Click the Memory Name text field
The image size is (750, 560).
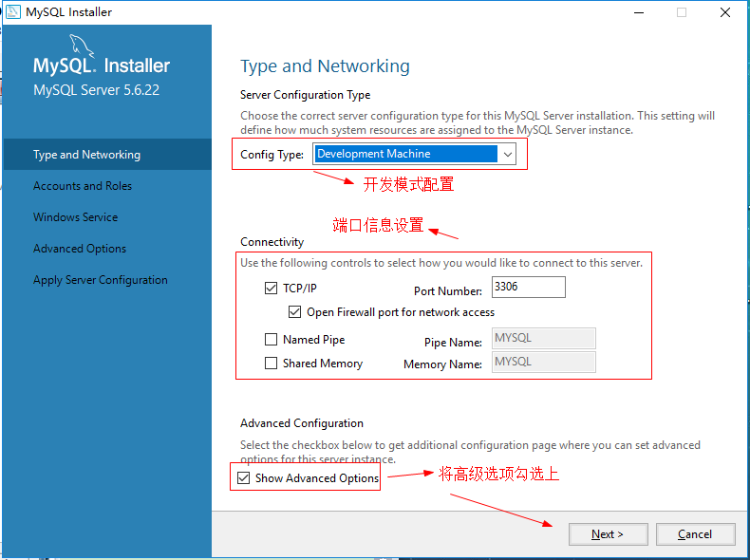coord(543,362)
